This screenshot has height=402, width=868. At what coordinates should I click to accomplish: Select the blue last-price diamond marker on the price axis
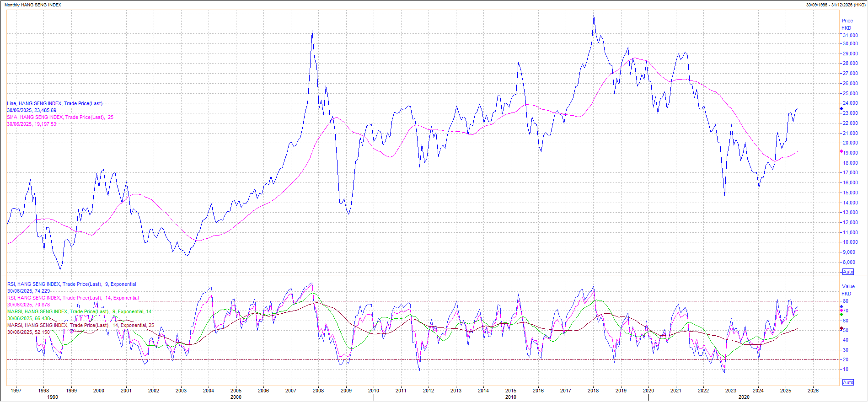pos(841,109)
